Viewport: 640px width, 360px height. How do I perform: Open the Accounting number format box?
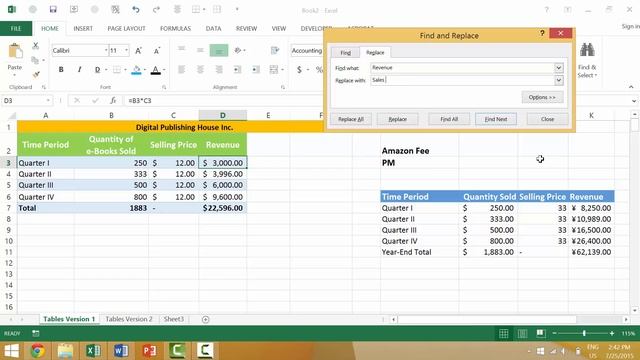pyautogui.click(x=307, y=51)
